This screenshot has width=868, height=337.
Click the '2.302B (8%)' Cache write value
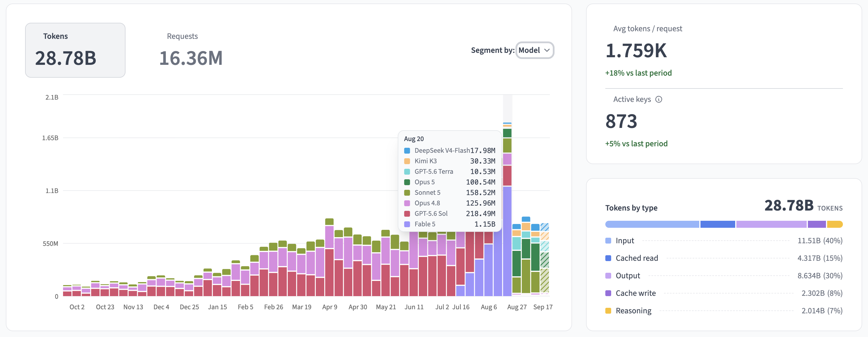822,293
